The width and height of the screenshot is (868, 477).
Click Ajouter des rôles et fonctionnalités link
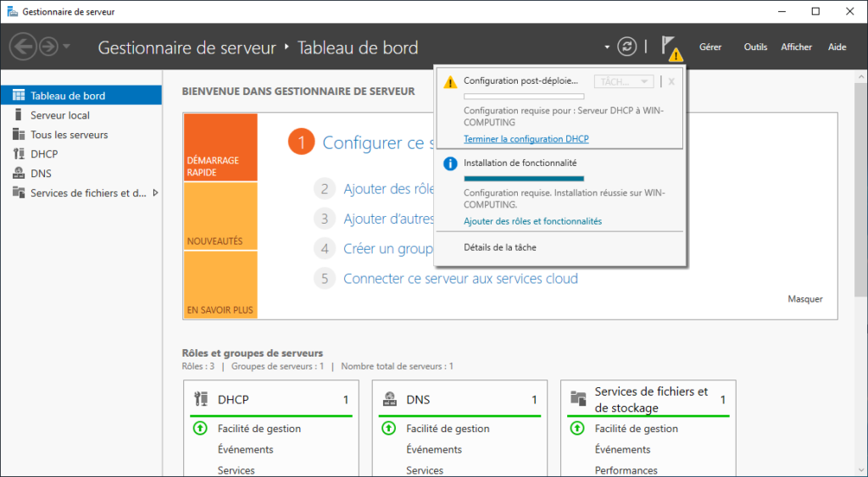(532, 221)
